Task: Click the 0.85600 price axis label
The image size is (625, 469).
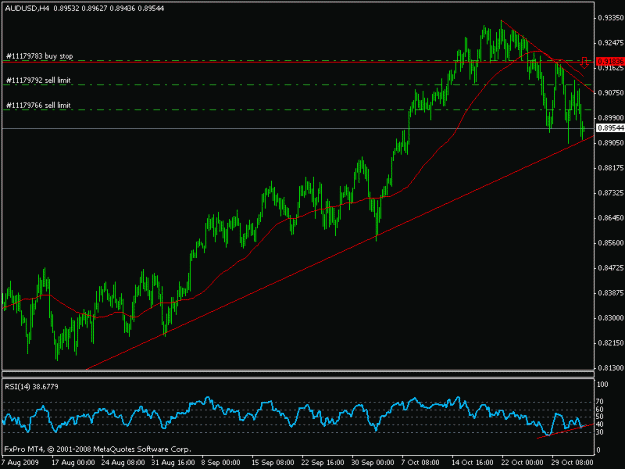Action: [611, 243]
